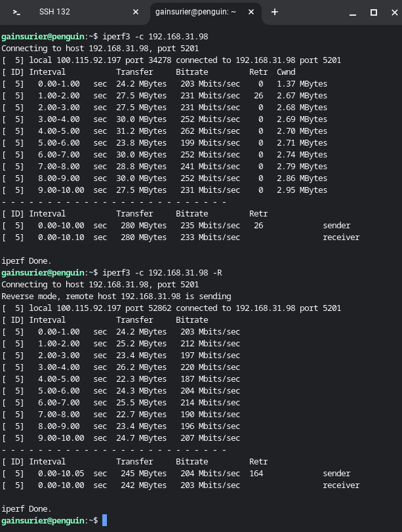
Task: Click the 'Cwnd' column header
Action: click(x=286, y=72)
